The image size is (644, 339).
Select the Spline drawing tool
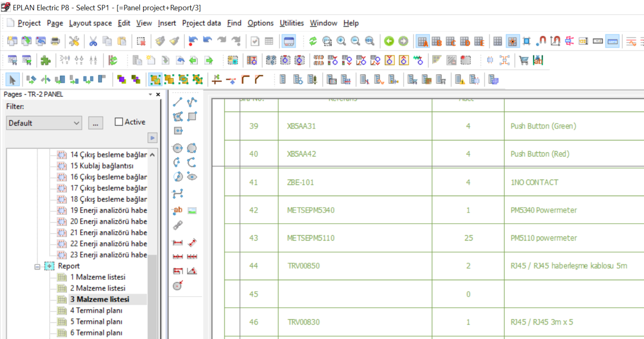[178, 194]
